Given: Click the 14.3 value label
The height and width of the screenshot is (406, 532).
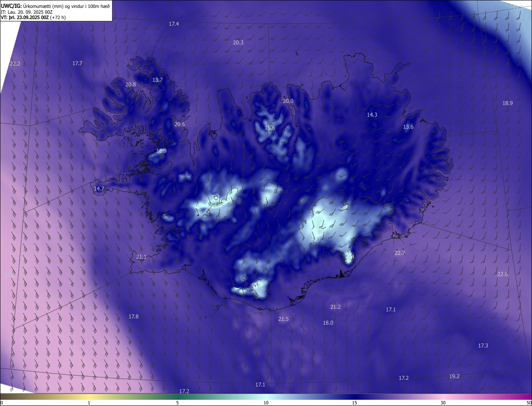Looking at the screenshot, I should (x=372, y=115).
